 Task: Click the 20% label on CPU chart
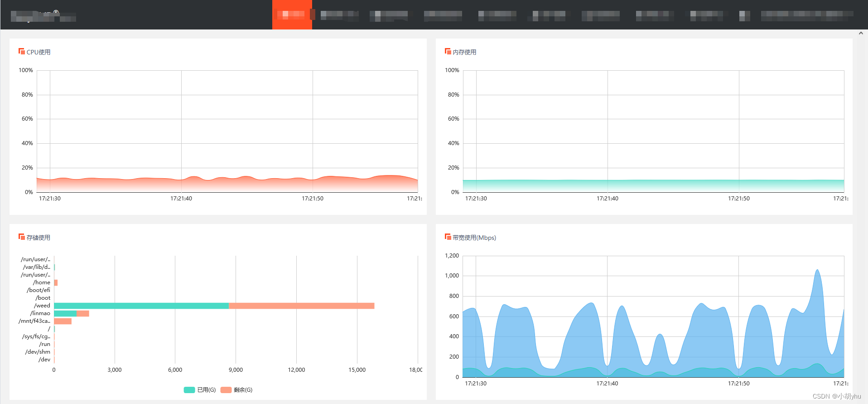point(27,168)
